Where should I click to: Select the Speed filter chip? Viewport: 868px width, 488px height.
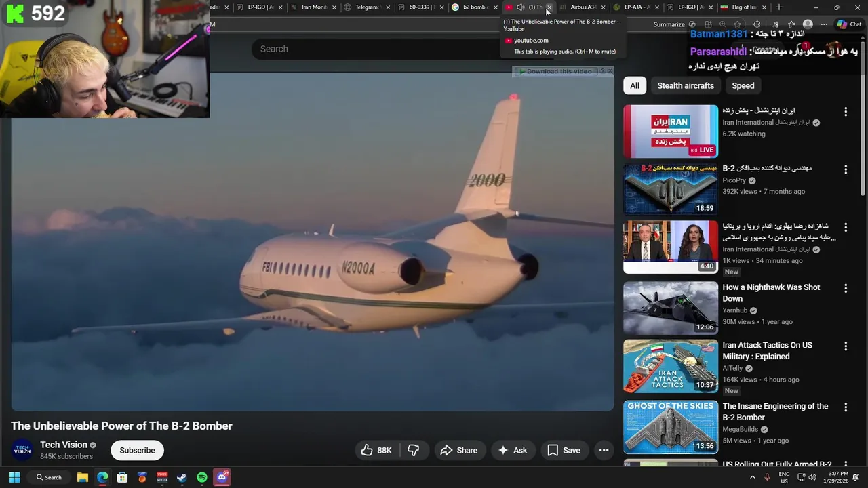coord(743,85)
